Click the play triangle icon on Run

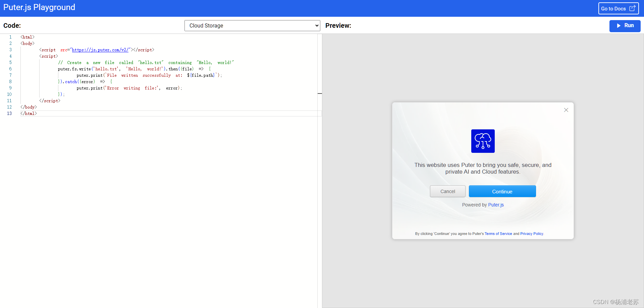pos(619,26)
